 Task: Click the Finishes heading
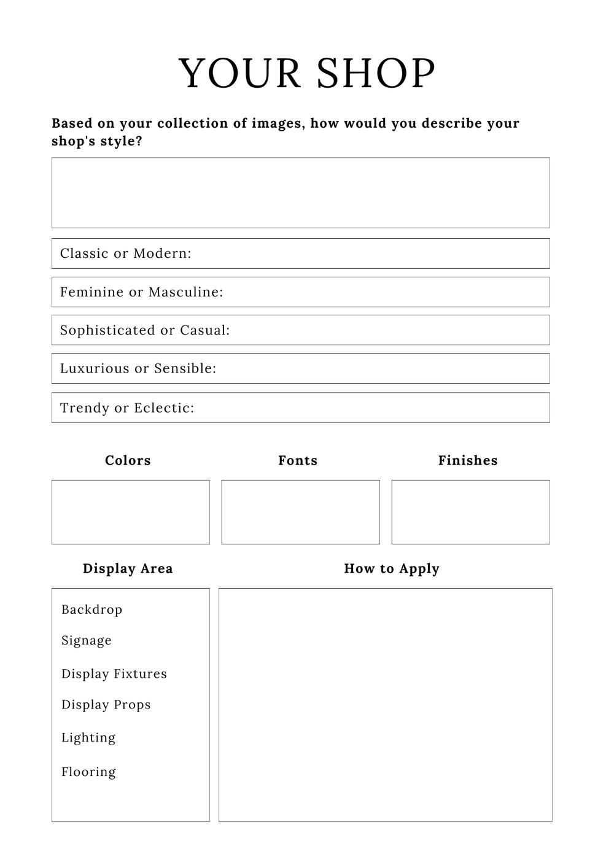click(x=468, y=460)
